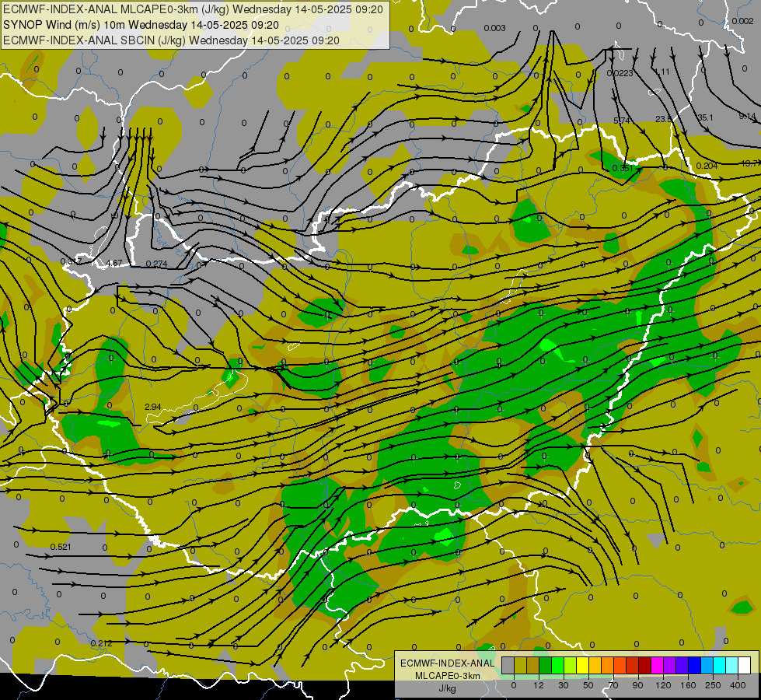Click the map value 0.0223

pos(620,73)
